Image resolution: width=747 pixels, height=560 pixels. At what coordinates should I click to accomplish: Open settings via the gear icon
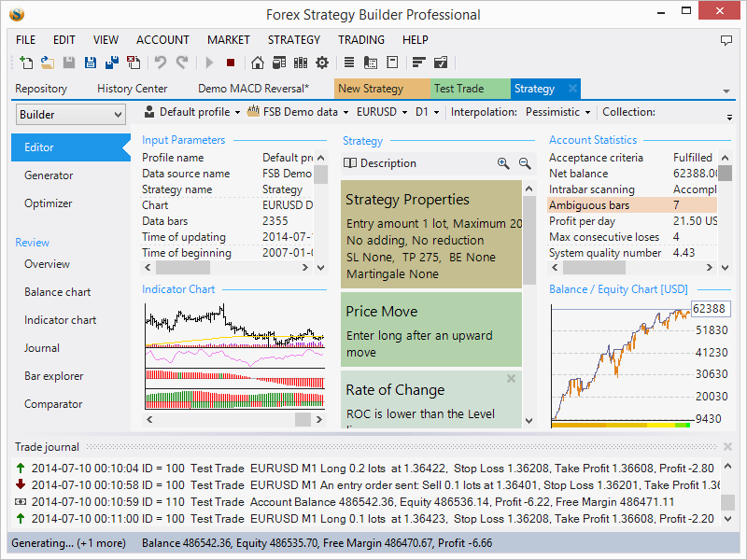pyautogui.click(x=322, y=63)
